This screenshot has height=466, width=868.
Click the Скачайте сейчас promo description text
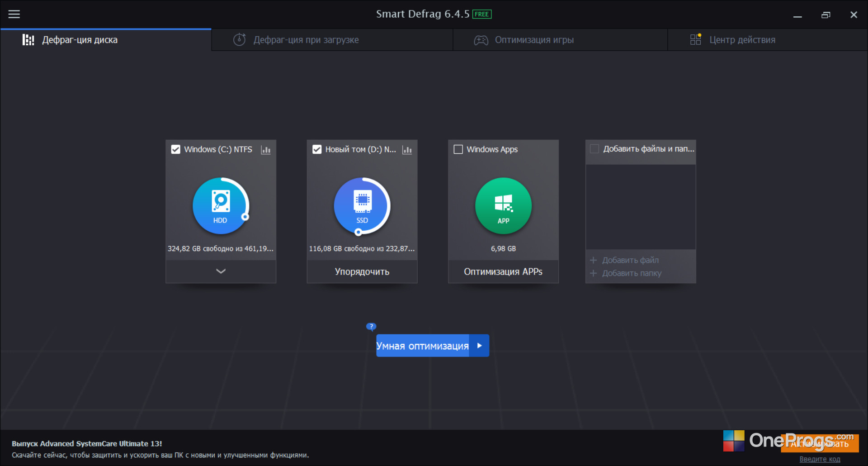click(160, 455)
